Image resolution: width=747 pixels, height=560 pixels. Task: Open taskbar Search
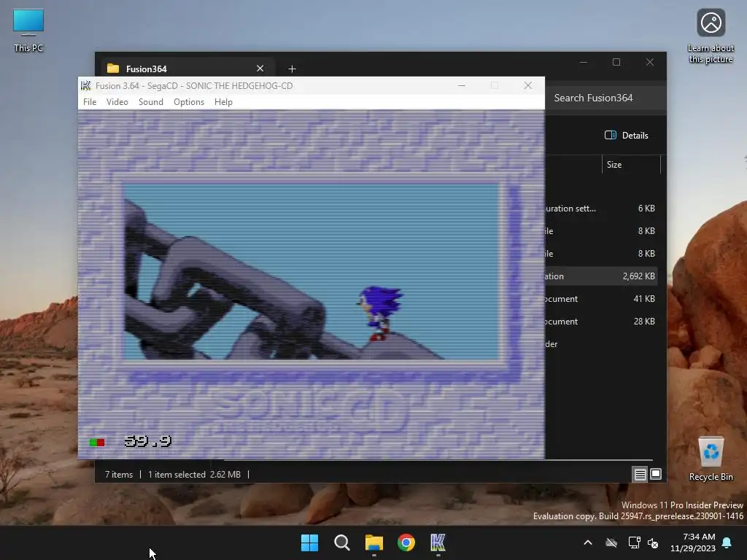point(342,542)
